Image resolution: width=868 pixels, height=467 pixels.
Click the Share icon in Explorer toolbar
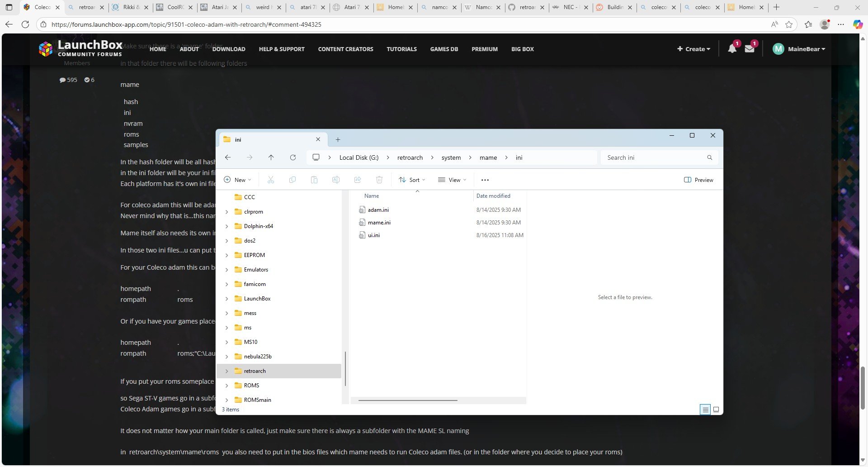[x=358, y=180]
